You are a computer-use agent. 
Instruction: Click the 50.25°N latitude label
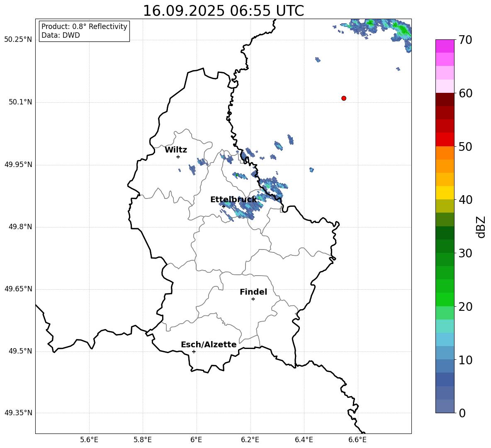pyautogui.click(x=18, y=40)
